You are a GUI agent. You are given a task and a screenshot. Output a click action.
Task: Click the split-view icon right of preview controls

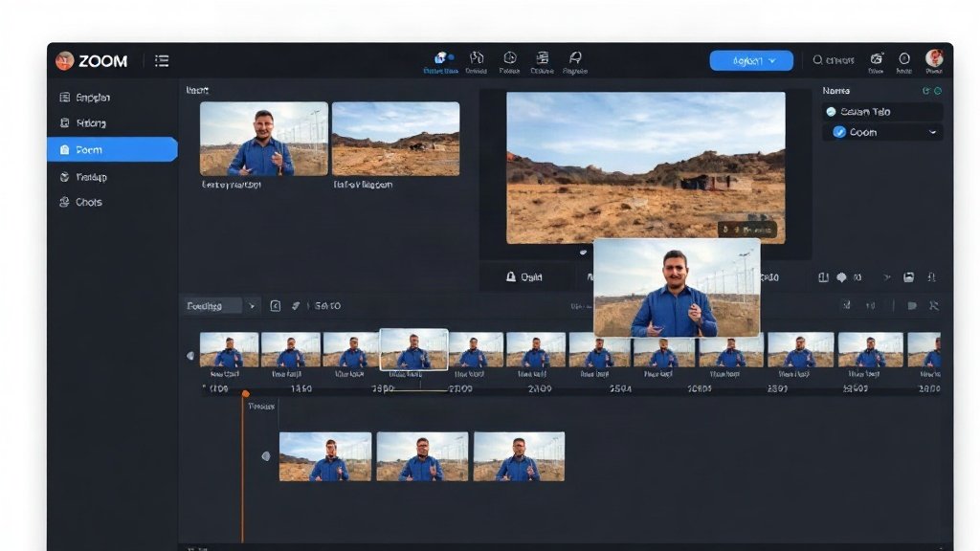[824, 277]
